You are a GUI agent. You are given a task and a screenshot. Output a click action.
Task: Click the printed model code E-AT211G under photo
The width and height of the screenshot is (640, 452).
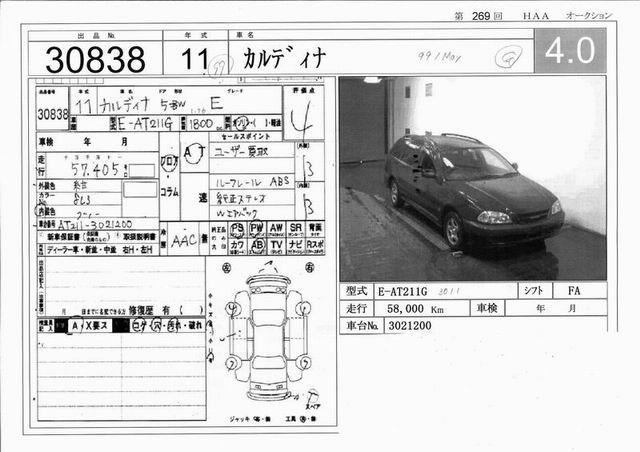tap(402, 292)
